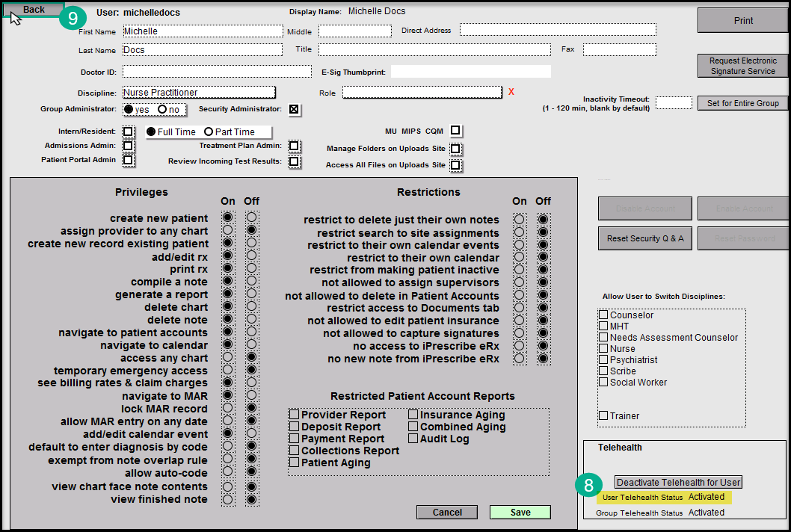Turn off the create new patient privilege
Viewport: 791px width, 532px height.
point(251,218)
